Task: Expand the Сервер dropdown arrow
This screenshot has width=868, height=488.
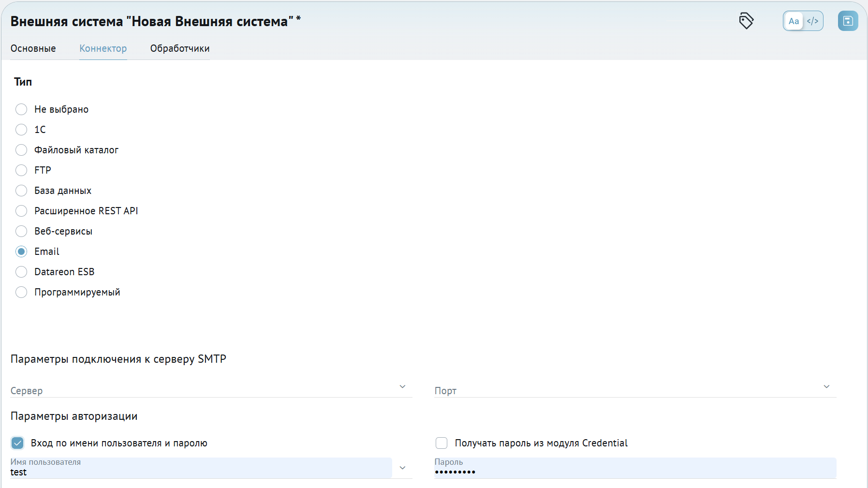Action: coord(402,386)
